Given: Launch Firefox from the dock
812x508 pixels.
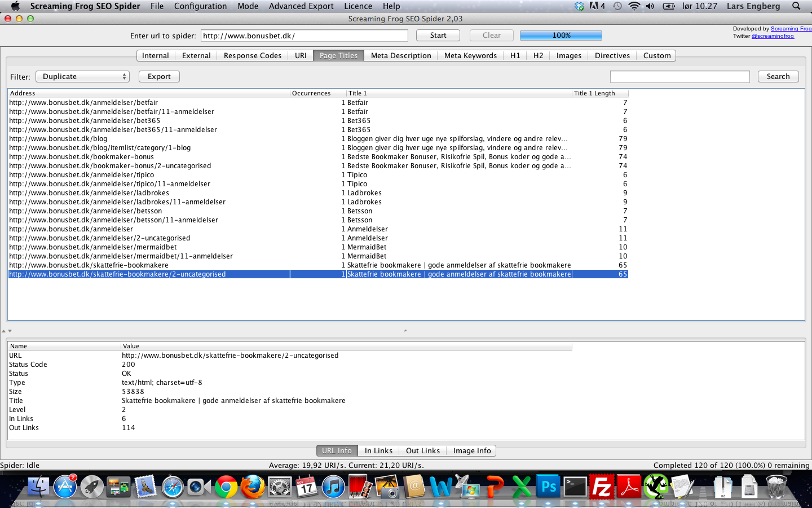Looking at the screenshot, I should coord(253,486).
